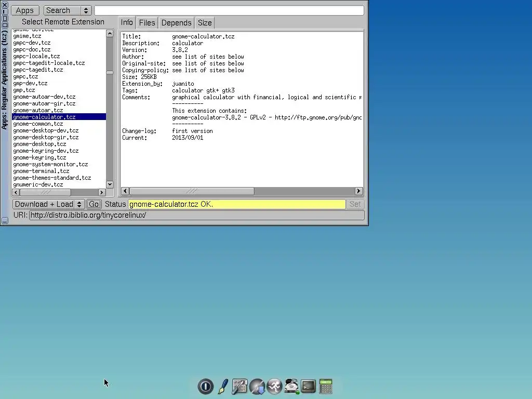Switch to the Info tab
Viewport: 532px width, 399px height.
click(x=127, y=22)
